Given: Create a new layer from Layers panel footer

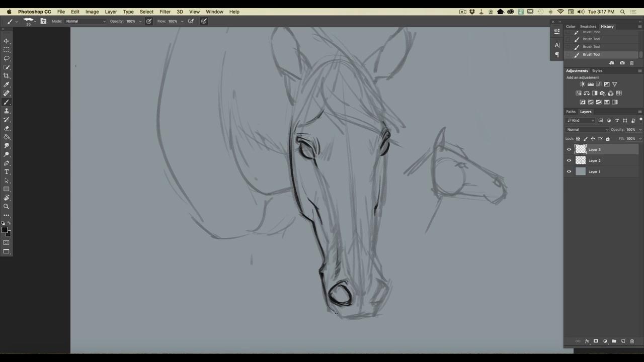Looking at the screenshot, I should (623, 341).
